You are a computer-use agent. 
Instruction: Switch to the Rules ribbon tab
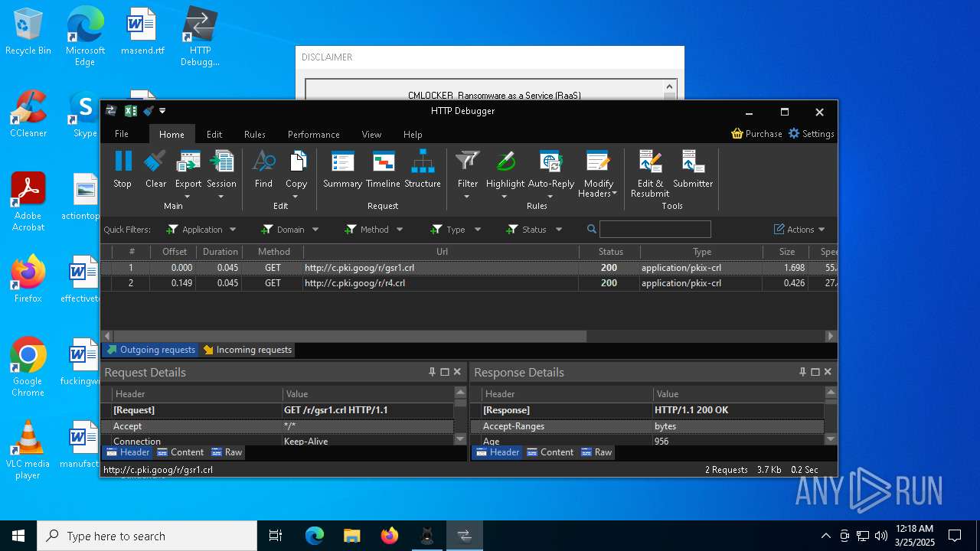255,134
